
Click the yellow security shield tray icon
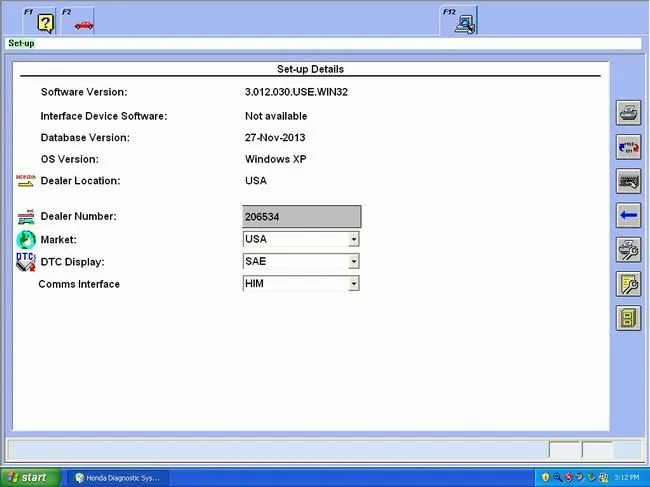pyautogui.click(x=546, y=477)
